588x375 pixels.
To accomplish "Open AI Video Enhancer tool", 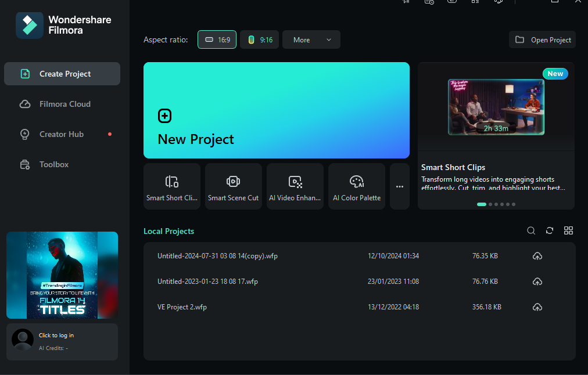I will 295,186.
